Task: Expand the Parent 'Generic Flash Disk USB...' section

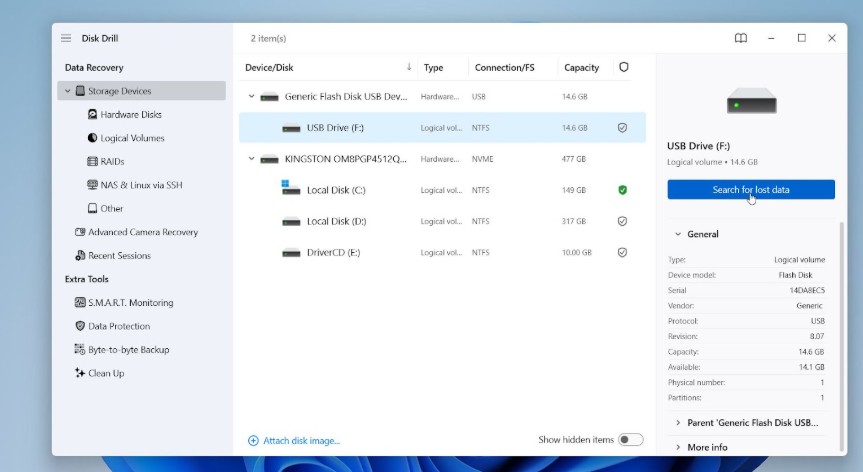Action: point(678,422)
